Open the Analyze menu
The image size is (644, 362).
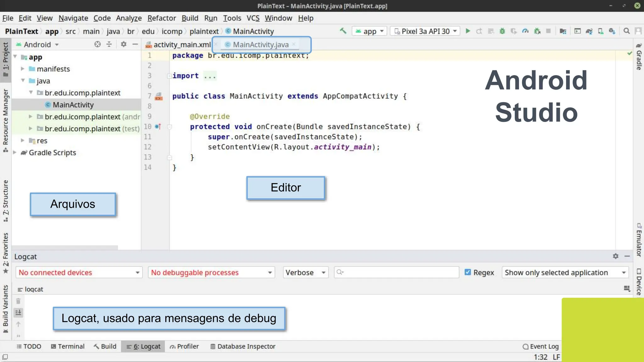pyautogui.click(x=129, y=18)
